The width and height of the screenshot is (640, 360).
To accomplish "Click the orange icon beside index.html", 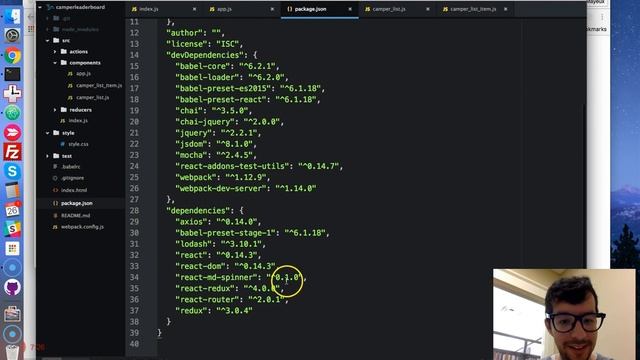I will [x=55, y=190].
